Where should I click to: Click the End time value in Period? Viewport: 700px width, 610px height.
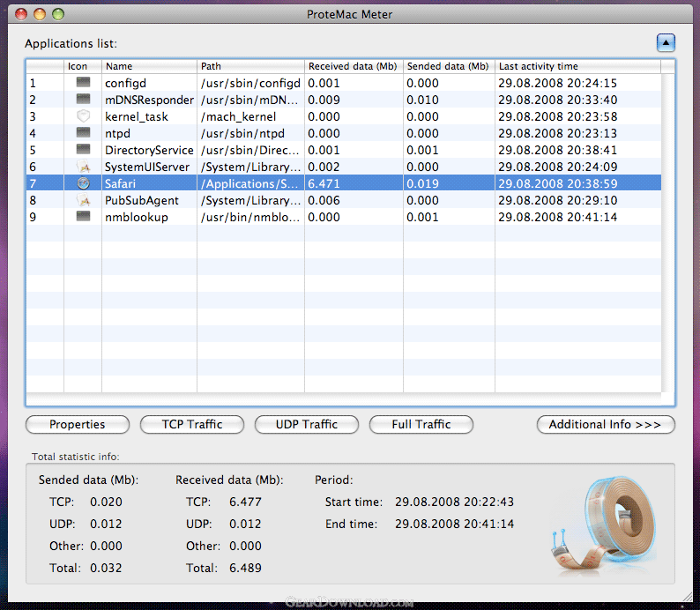[x=454, y=524]
